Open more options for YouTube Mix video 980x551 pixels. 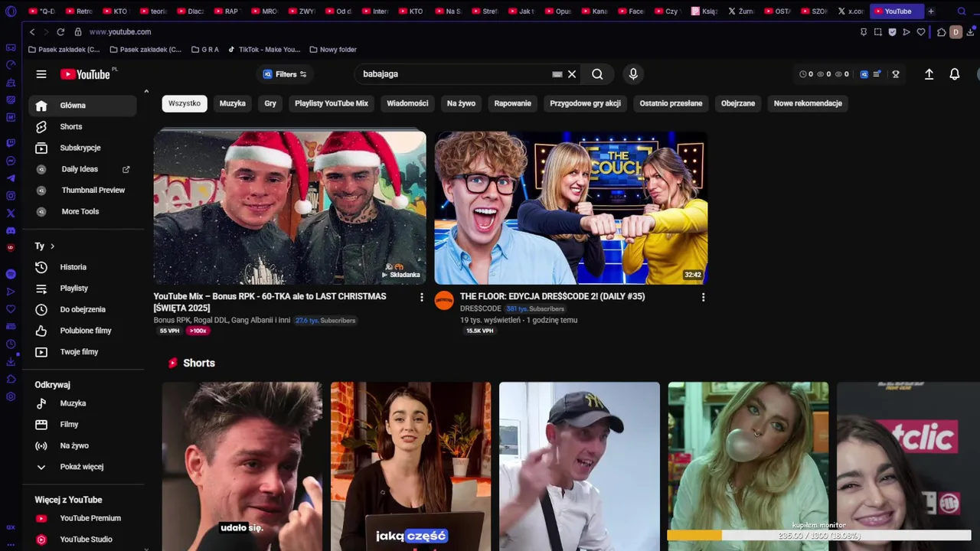[x=421, y=297]
